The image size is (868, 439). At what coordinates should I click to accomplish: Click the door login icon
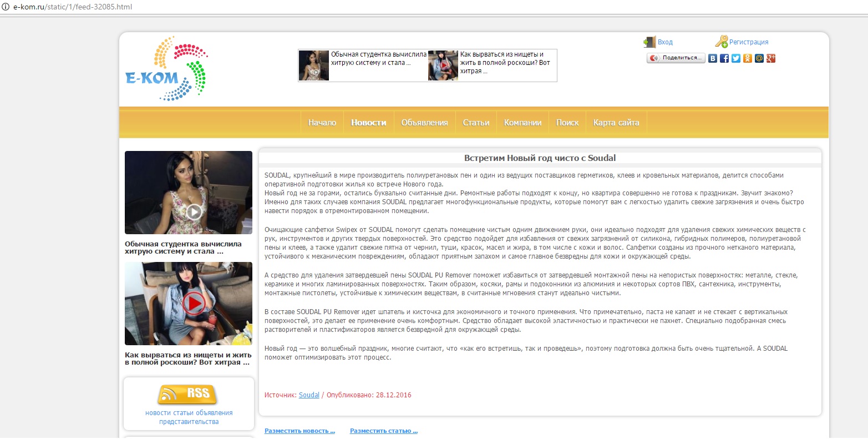(649, 42)
